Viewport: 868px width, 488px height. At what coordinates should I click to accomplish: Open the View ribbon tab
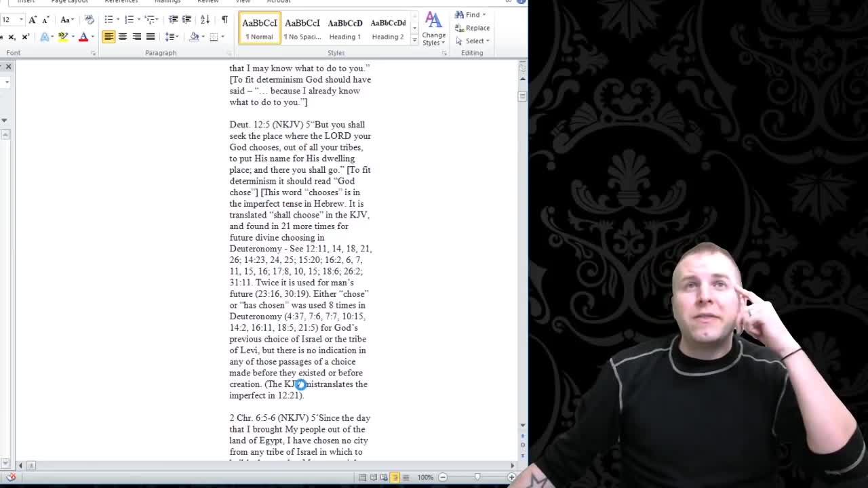pos(243,2)
